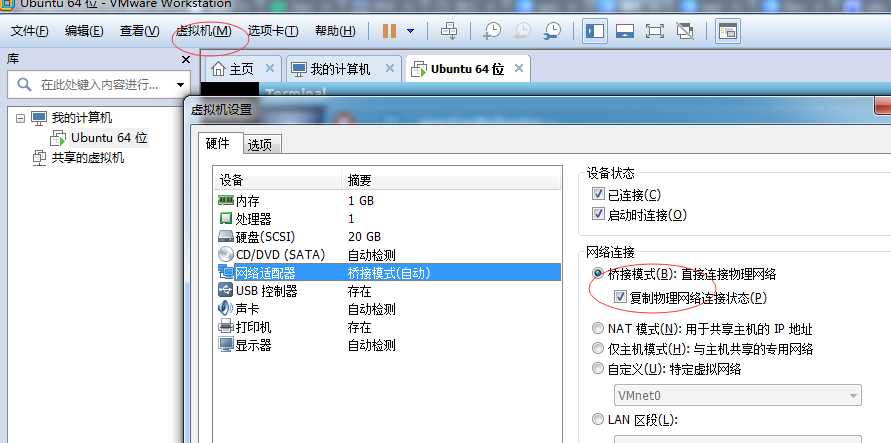Open the power options dropdown arrow
Screen dimensions: 891x443
(x=410, y=31)
